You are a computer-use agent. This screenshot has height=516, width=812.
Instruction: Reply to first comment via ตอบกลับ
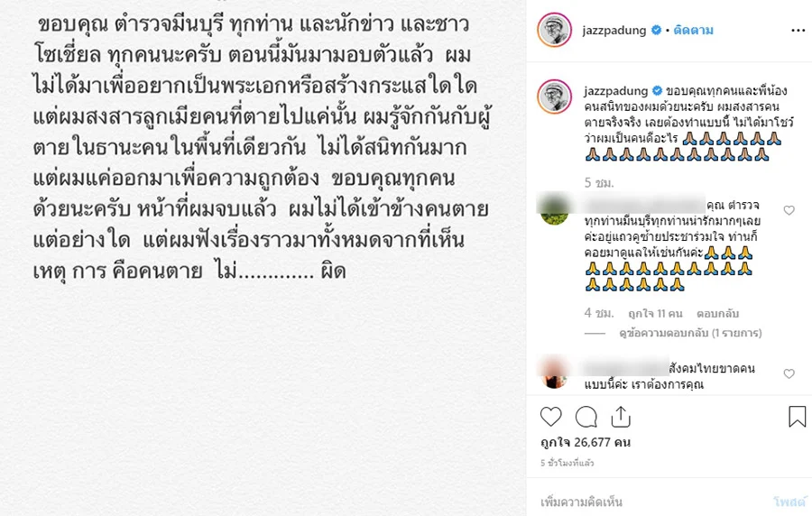717,314
